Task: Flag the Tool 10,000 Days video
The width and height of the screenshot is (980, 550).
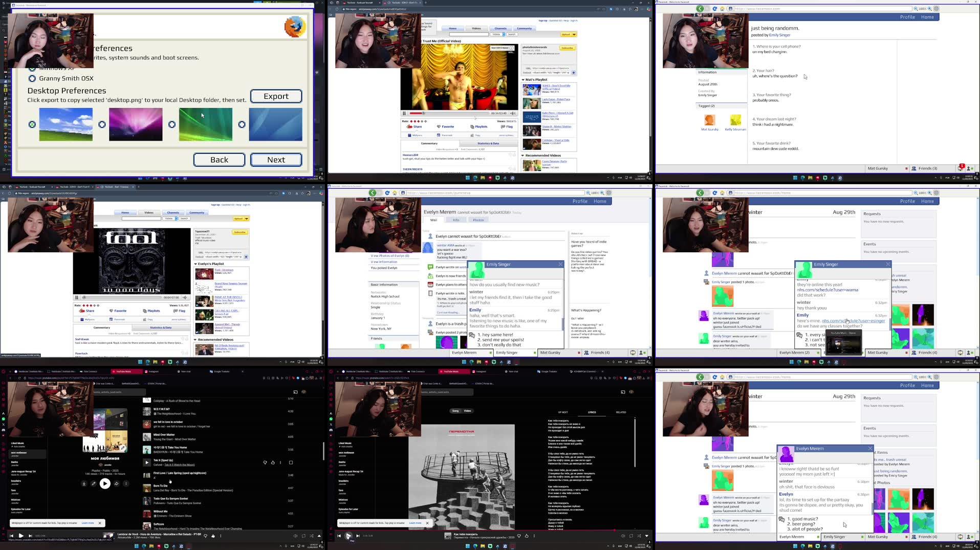Action: click(x=179, y=311)
